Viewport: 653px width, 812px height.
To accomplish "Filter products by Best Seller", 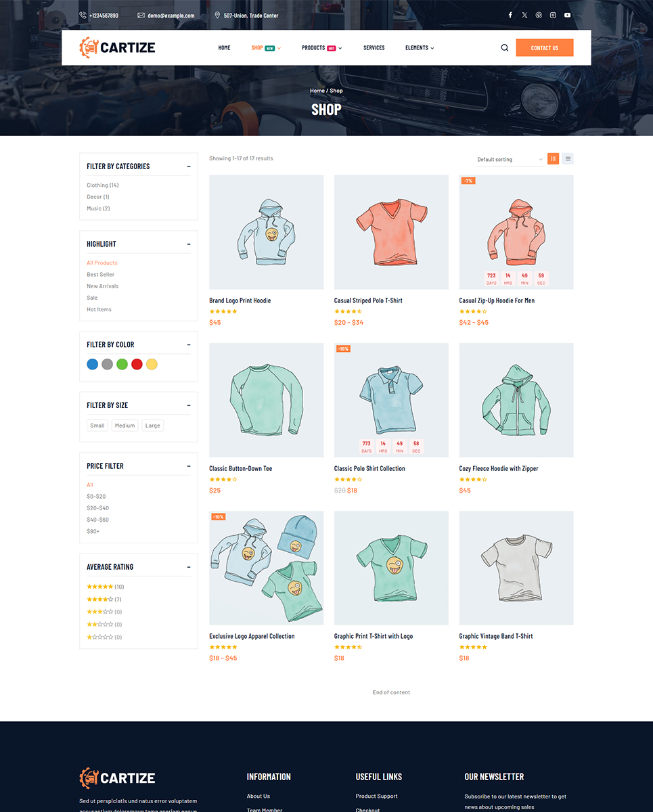I will coord(100,275).
